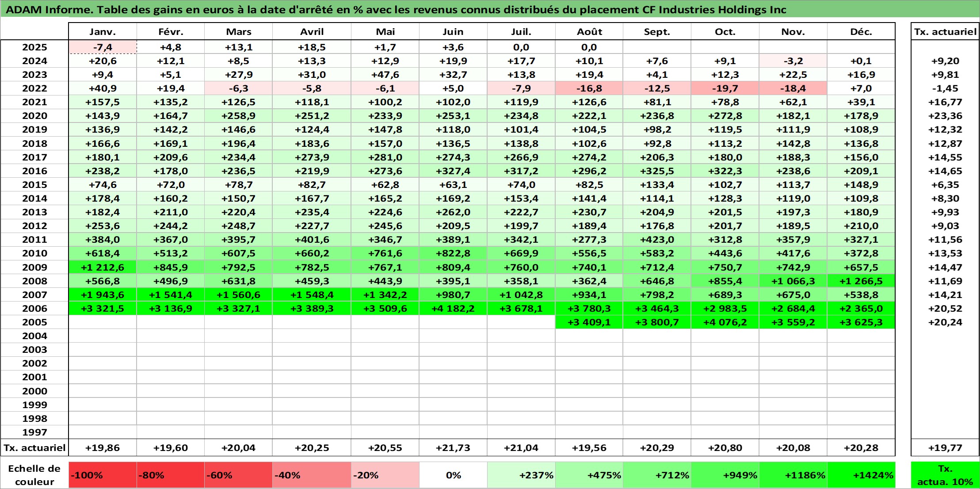
Task: Click the -20% pale pink swatch
Action: (x=385, y=475)
